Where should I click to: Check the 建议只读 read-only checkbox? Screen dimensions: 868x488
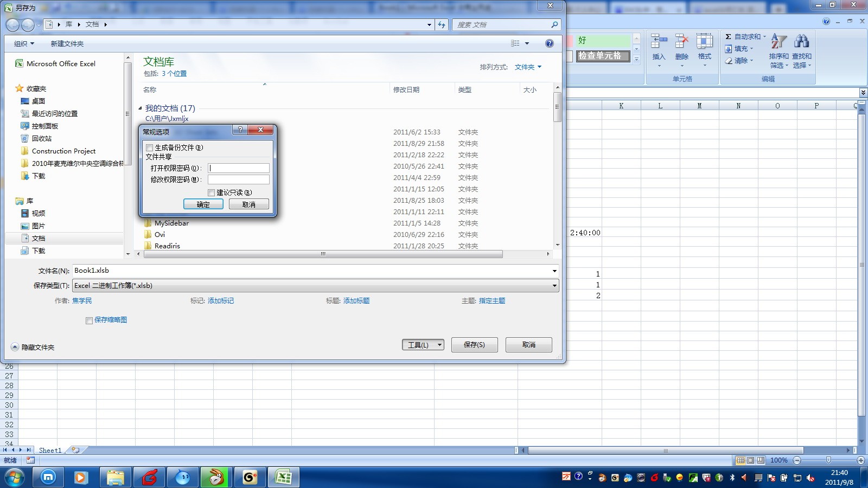point(211,192)
